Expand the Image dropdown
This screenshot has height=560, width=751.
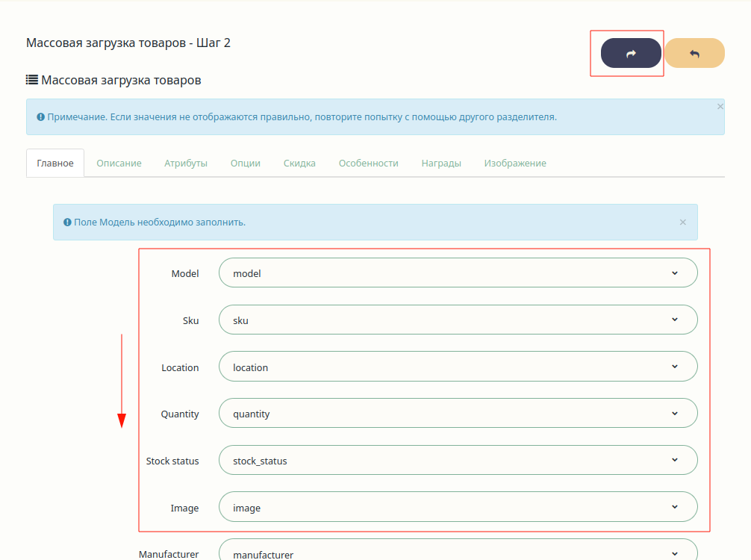tap(458, 507)
